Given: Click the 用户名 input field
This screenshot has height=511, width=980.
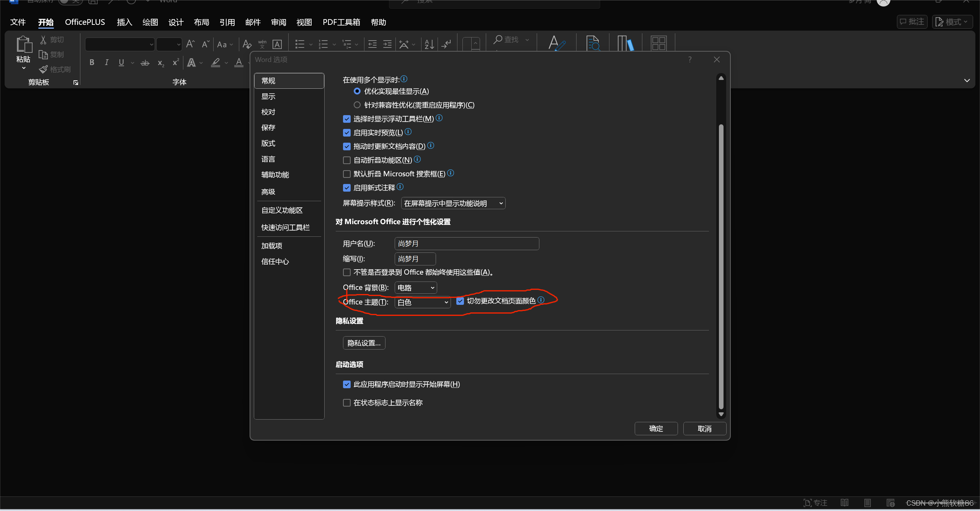Looking at the screenshot, I should [x=466, y=244].
